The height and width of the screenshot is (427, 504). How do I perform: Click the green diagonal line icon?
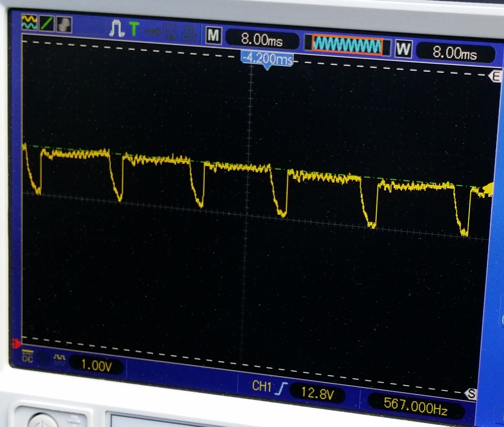pos(46,24)
